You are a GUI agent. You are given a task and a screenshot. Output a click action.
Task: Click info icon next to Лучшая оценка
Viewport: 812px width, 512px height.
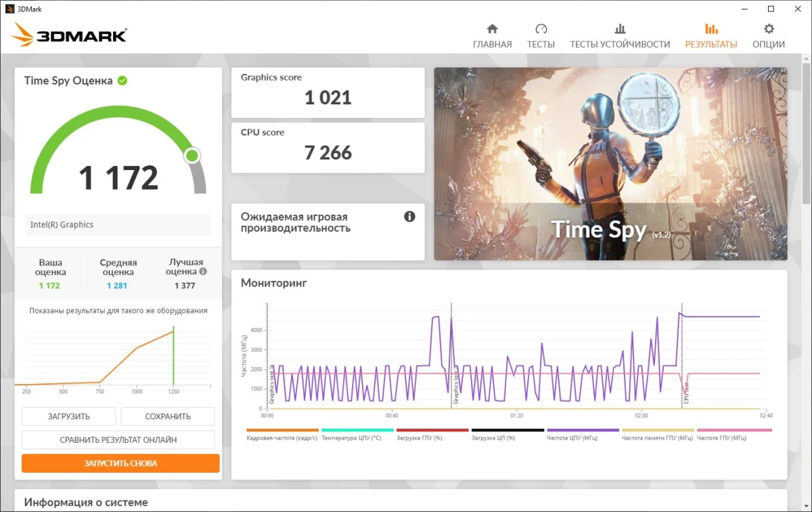click(x=203, y=272)
